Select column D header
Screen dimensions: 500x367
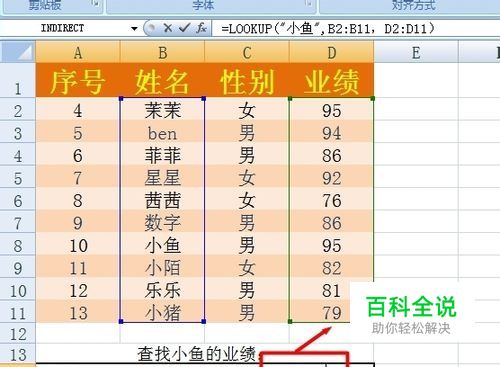pos(332,52)
